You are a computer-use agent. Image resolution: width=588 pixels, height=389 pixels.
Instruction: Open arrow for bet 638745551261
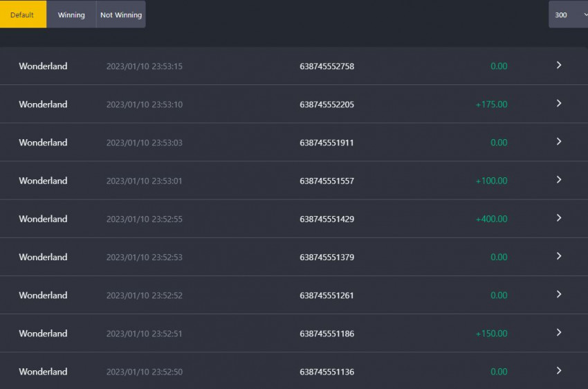coord(559,294)
